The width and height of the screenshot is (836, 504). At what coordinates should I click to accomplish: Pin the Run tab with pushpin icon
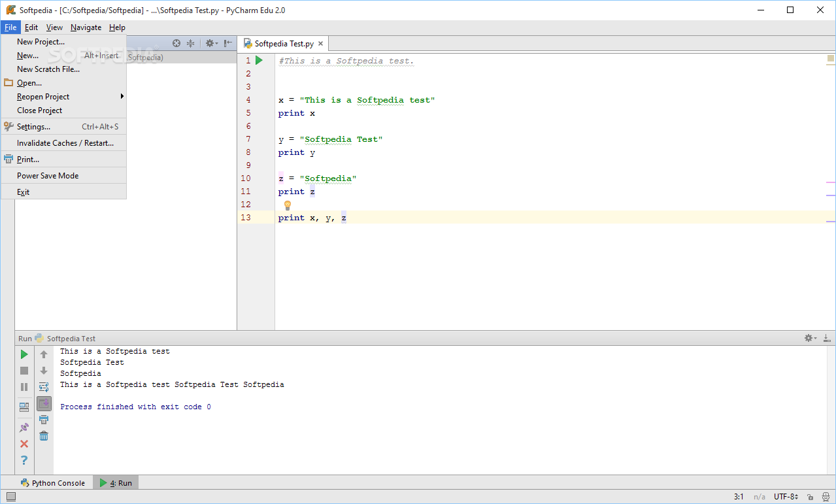tap(24, 428)
